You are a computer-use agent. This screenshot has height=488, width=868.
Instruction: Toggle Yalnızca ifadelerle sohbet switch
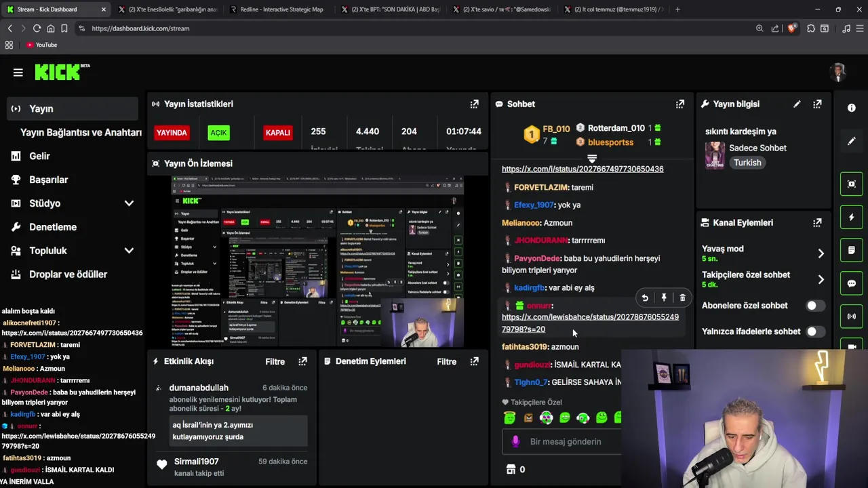point(816,331)
